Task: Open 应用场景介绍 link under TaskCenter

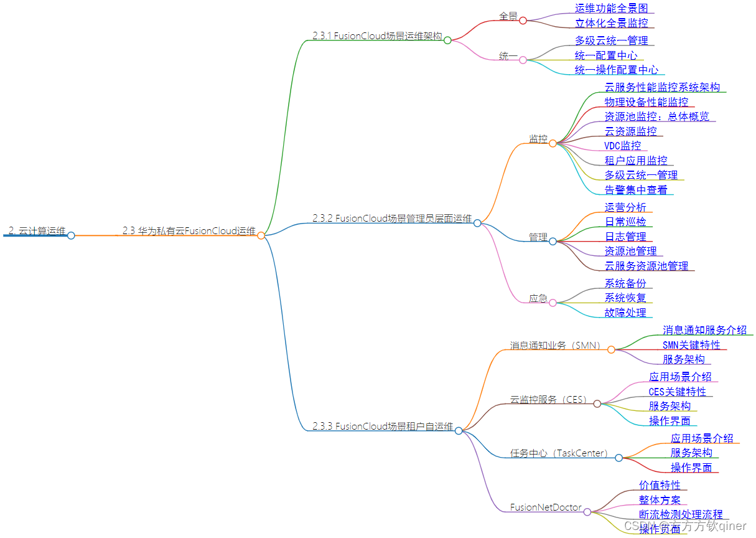Action: pos(702,438)
